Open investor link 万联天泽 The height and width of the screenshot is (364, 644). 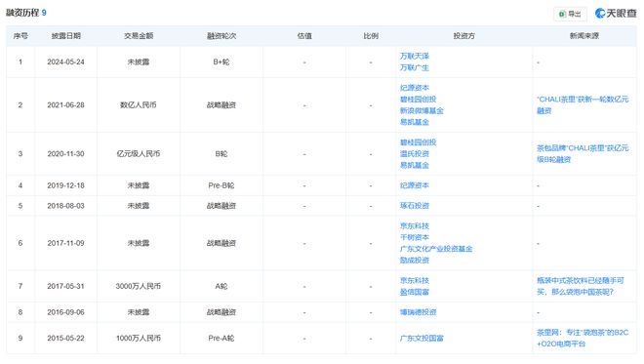click(415, 56)
